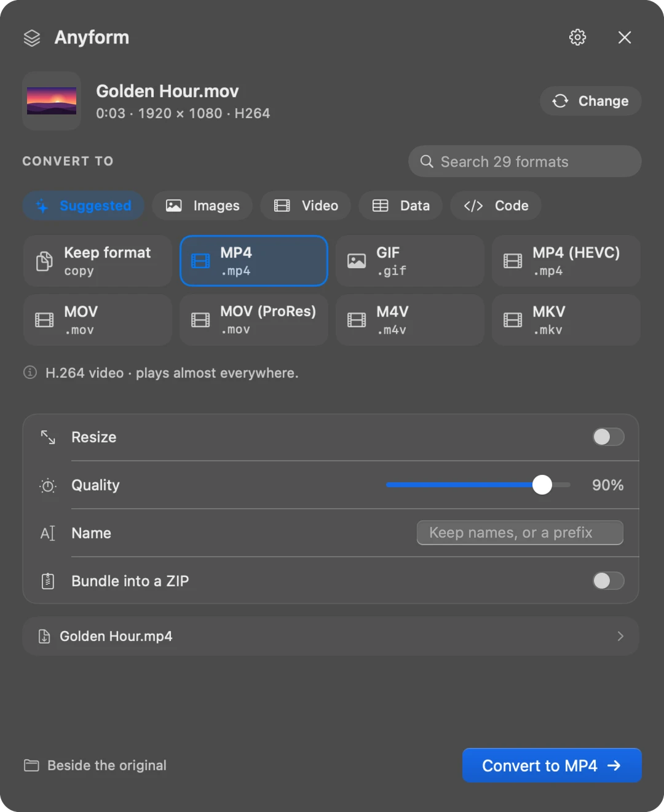Choose the M4V .m4v format
Screen dimensions: 664x812
point(410,320)
